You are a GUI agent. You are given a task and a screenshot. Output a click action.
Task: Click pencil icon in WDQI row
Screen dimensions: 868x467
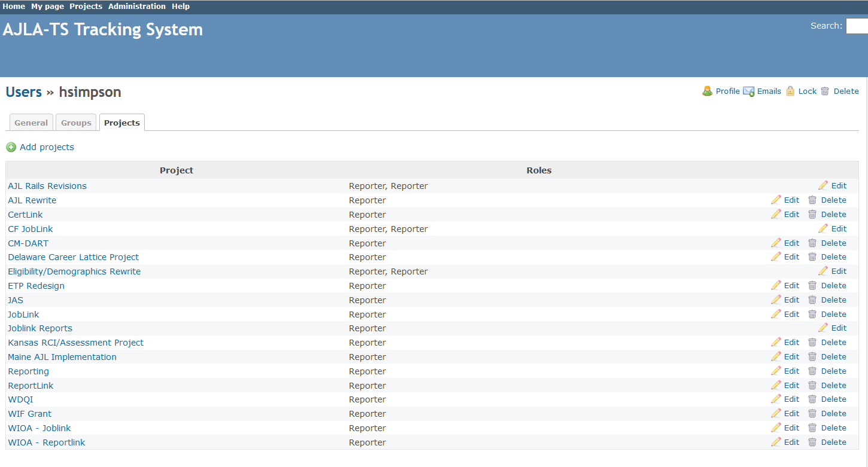tap(776, 399)
